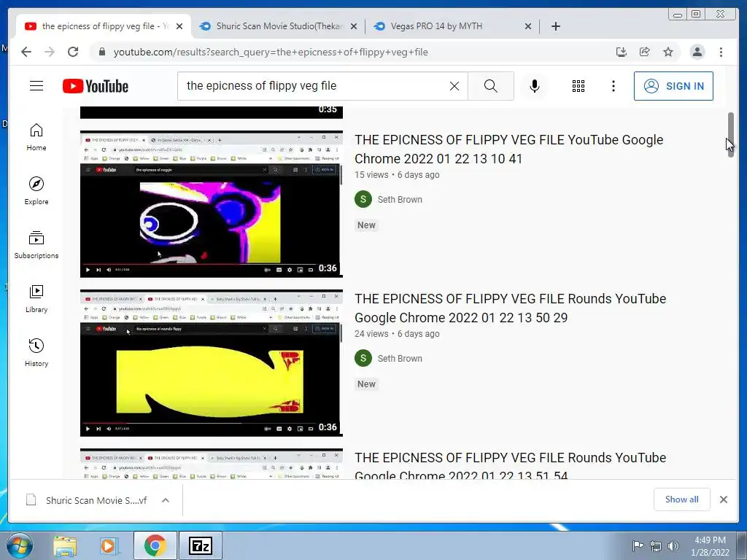Image resolution: width=747 pixels, height=560 pixels.
Task: Open the YouTube guide hamburger menu
Action: pyautogui.click(x=36, y=86)
